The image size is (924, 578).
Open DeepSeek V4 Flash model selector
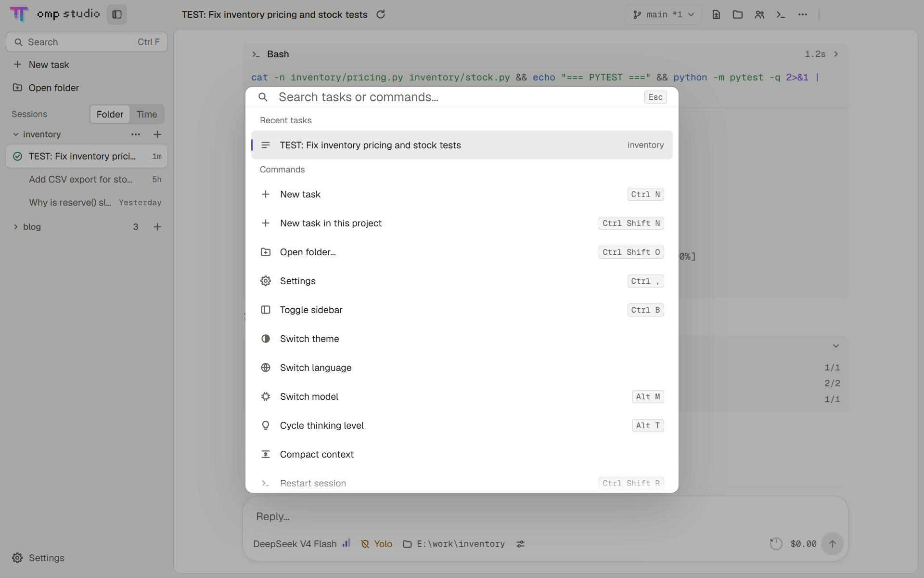tap(295, 544)
